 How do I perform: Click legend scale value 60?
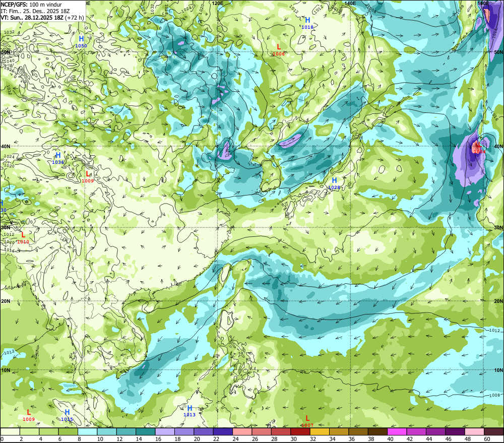(487, 439)
